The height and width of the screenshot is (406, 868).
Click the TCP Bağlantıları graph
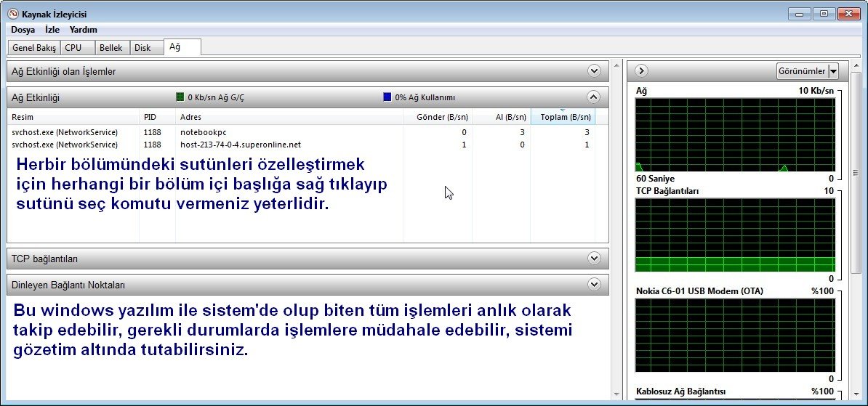coord(735,235)
